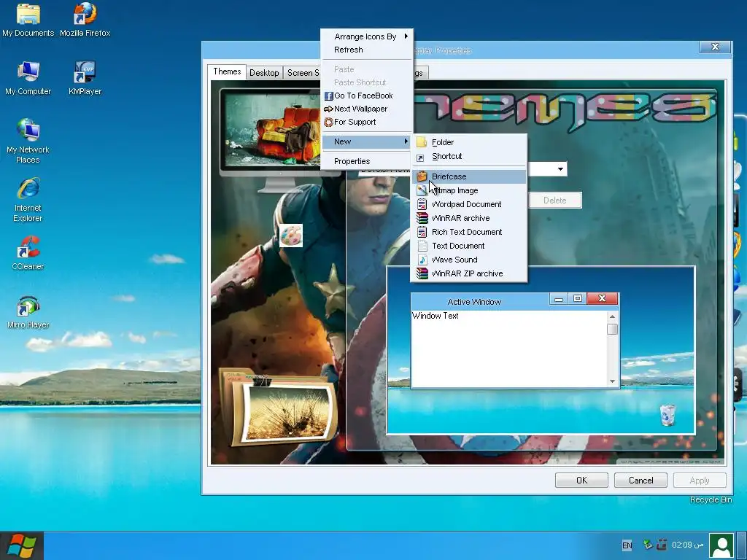Click the folder picture thumbnail in dialog
Screen dimensions: 747x560
tap(279, 407)
